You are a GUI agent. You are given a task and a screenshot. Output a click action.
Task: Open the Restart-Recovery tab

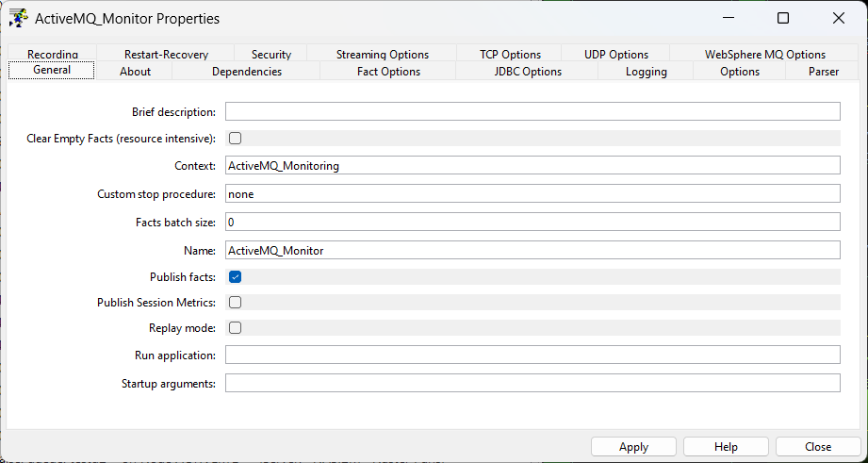click(x=166, y=54)
